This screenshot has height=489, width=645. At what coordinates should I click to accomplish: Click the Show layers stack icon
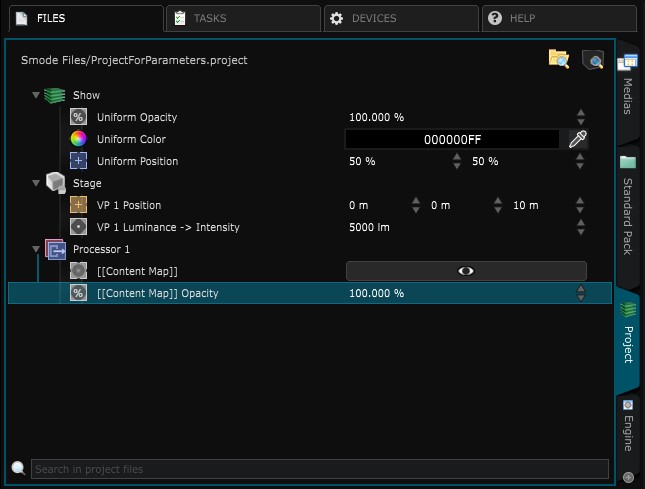coord(54,96)
